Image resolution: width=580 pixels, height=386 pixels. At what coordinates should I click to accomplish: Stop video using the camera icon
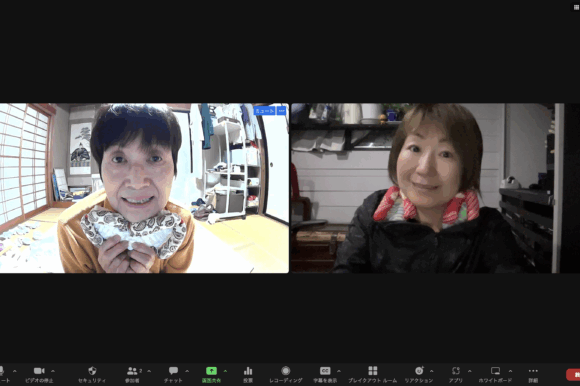coord(39,371)
